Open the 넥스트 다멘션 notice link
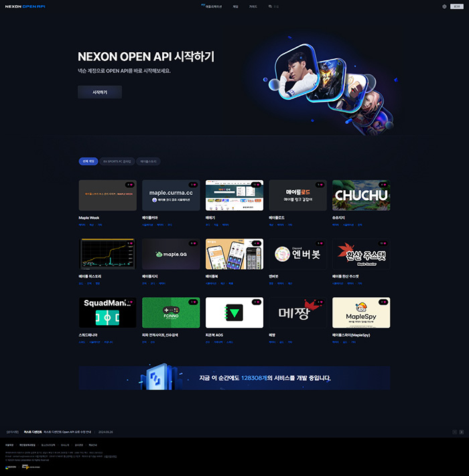The height and width of the screenshot is (476, 469). coord(33,432)
